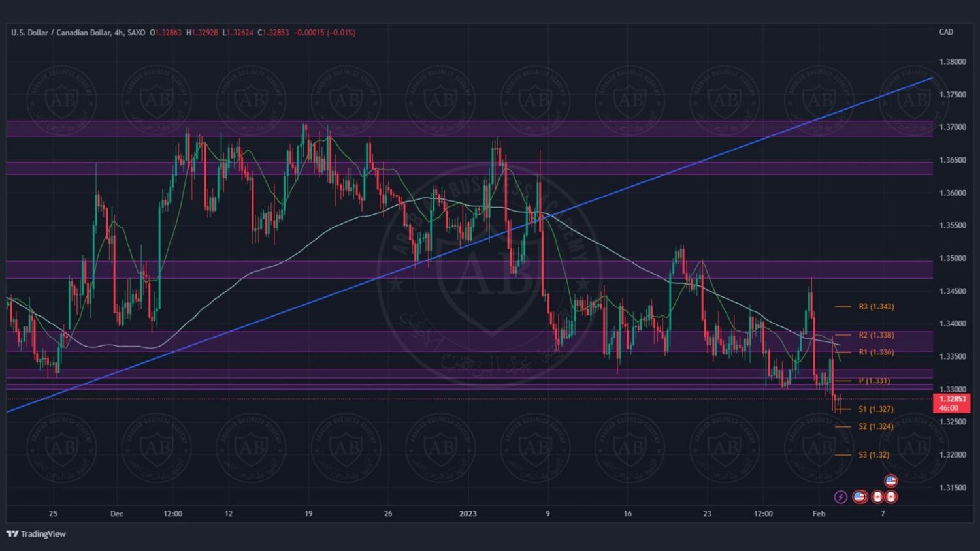The width and height of the screenshot is (980, 551).
Task: Open the Canada flag event adjacent to US flag
Action: 877,497
